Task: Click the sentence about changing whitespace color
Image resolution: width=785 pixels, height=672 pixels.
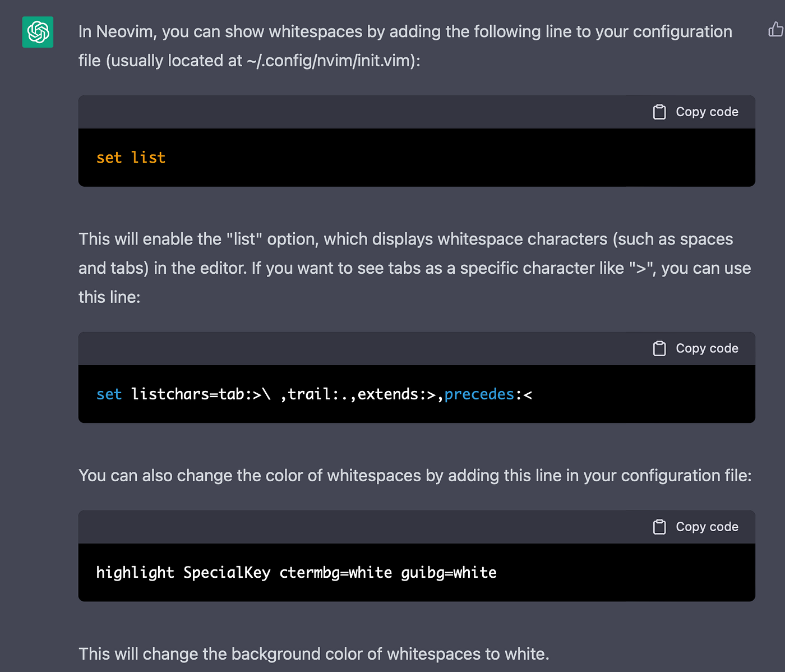Action: click(x=414, y=476)
